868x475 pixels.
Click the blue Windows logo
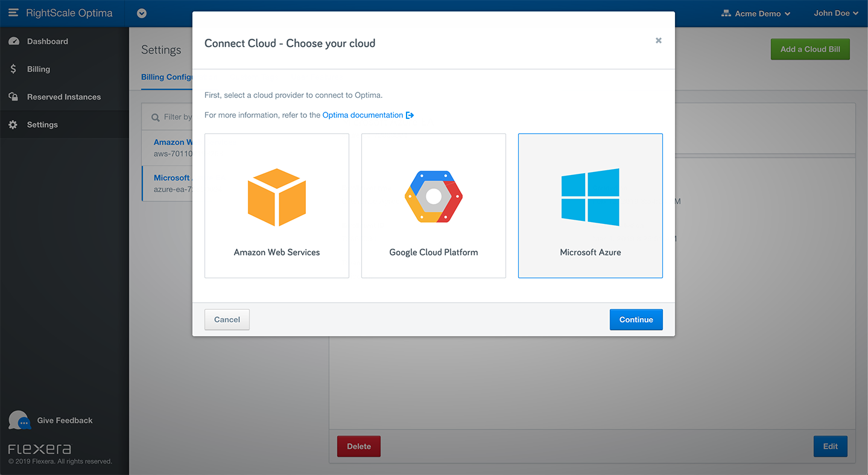[590, 197]
